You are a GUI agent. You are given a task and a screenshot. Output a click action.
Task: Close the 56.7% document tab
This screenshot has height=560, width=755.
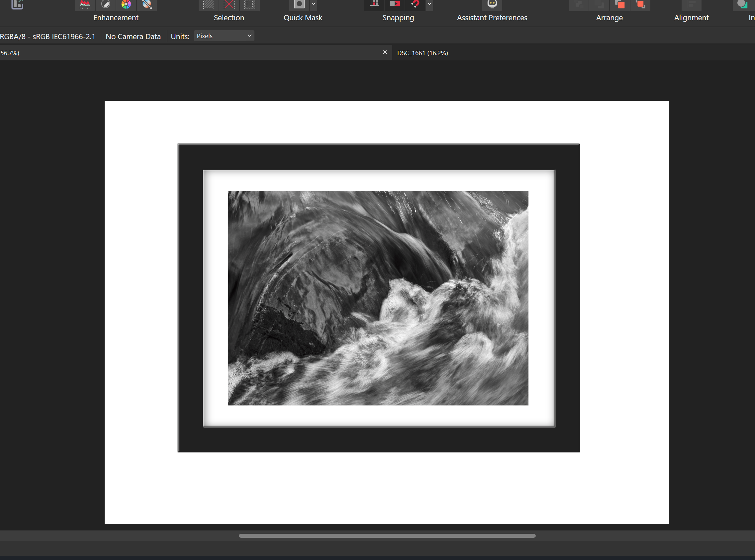click(385, 52)
